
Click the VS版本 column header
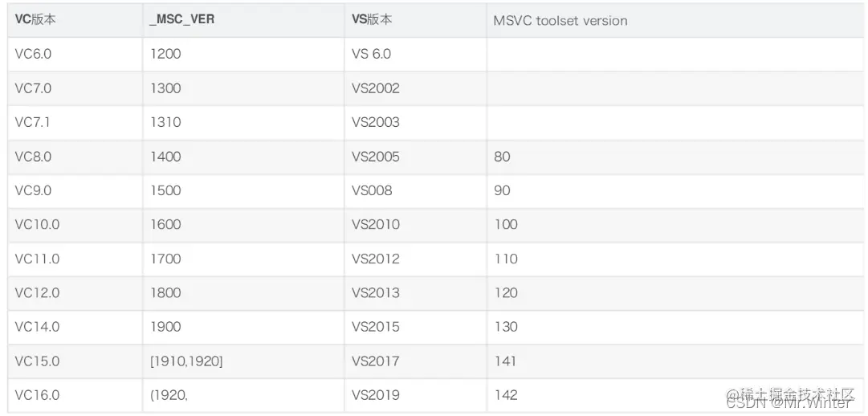pyautogui.click(x=372, y=20)
